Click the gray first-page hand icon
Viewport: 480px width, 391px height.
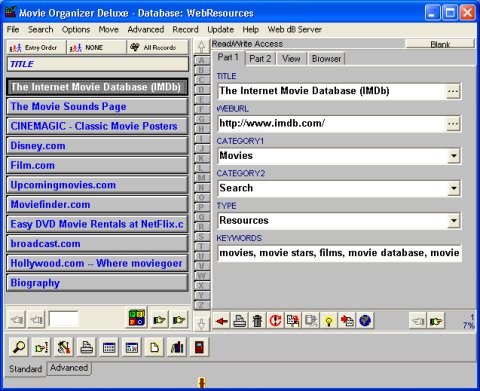[x=17, y=320]
